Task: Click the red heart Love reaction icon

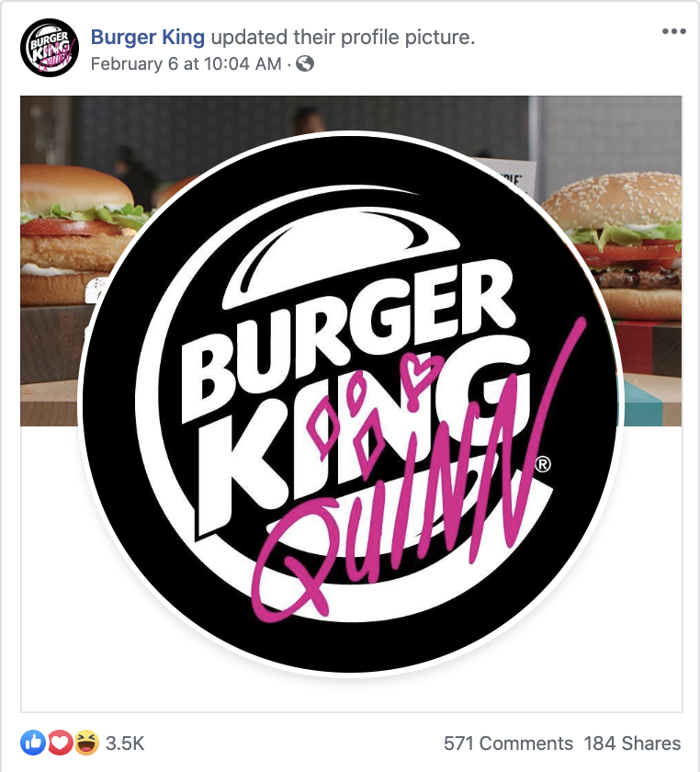Action: click(60, 743)
